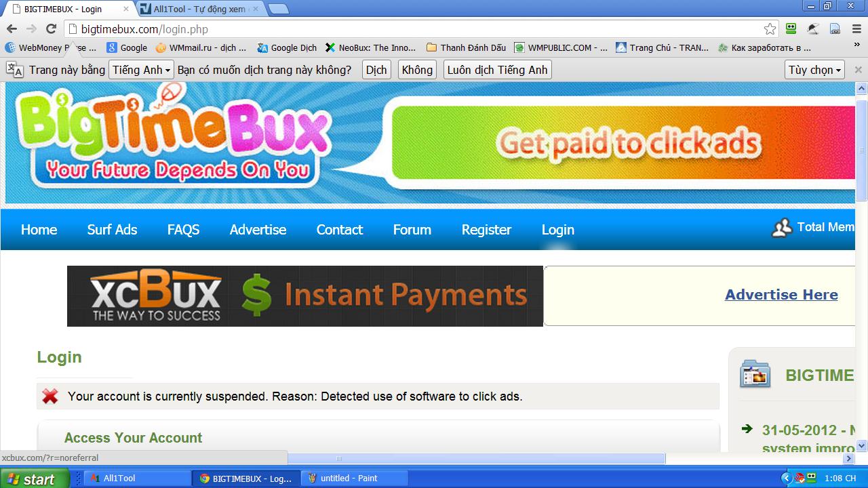
Task: Open the Как заработать bookmark
Action: (764, 47)
